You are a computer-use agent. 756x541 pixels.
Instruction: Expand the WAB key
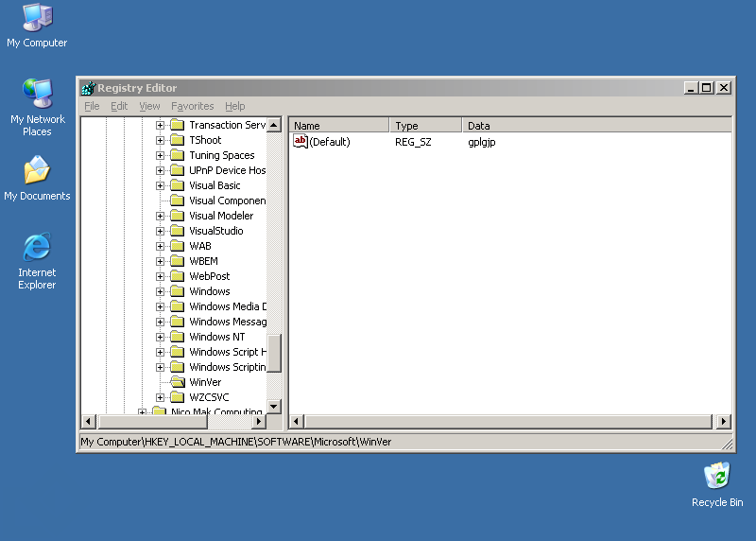coord(160,246)
